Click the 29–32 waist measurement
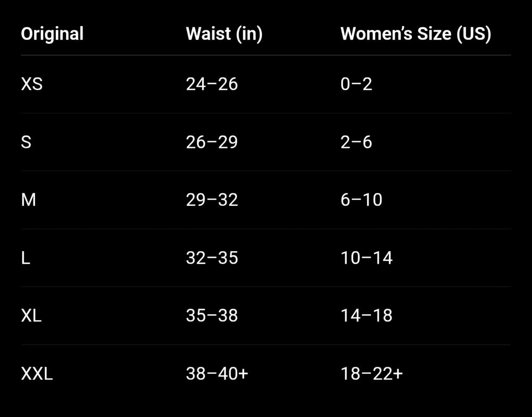 212,200
